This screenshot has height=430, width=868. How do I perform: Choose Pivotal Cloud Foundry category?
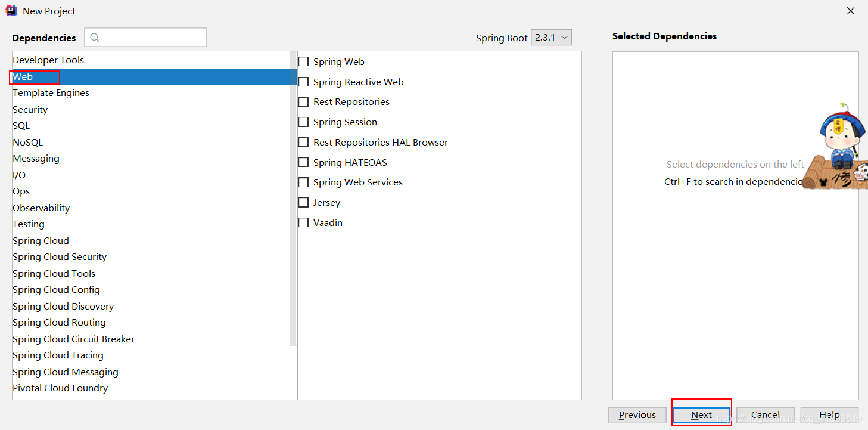[151, 388]
